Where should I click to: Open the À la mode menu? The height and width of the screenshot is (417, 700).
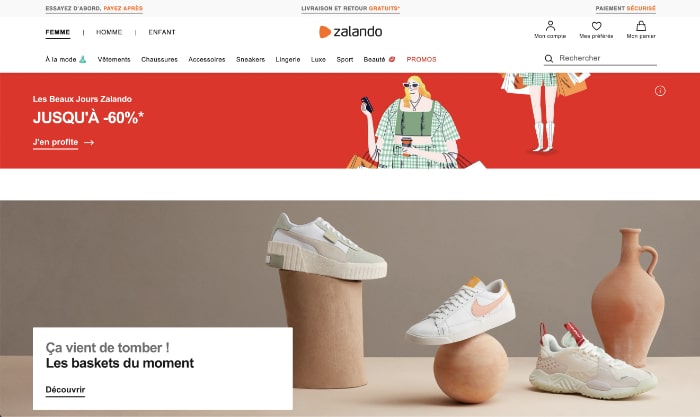(x=66, y=59)
